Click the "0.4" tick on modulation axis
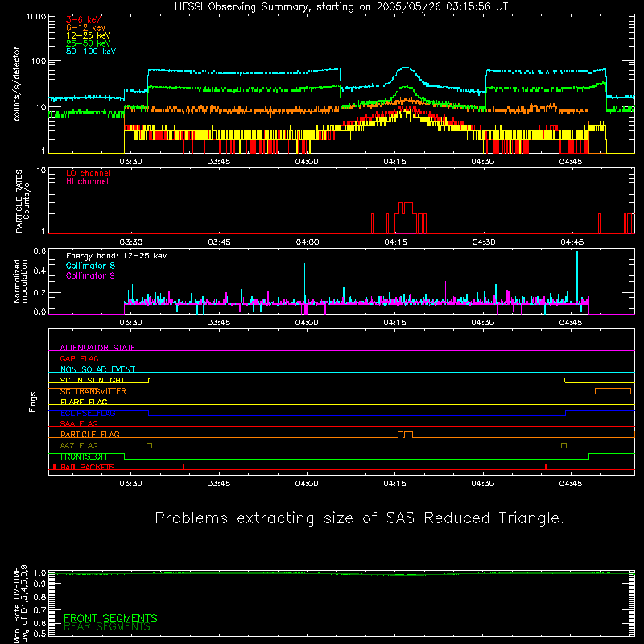The image size is (644, 644). tap(39, 270)
